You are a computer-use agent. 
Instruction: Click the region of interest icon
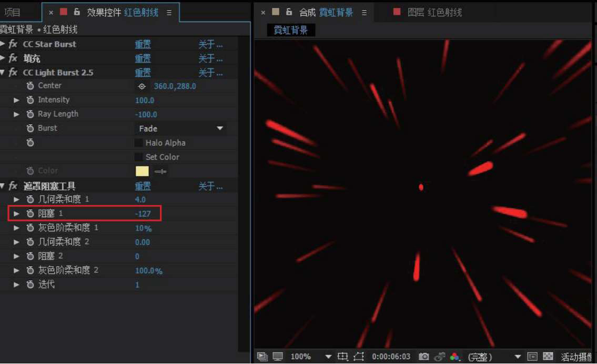pyautogui.click(x=532, y=357)
